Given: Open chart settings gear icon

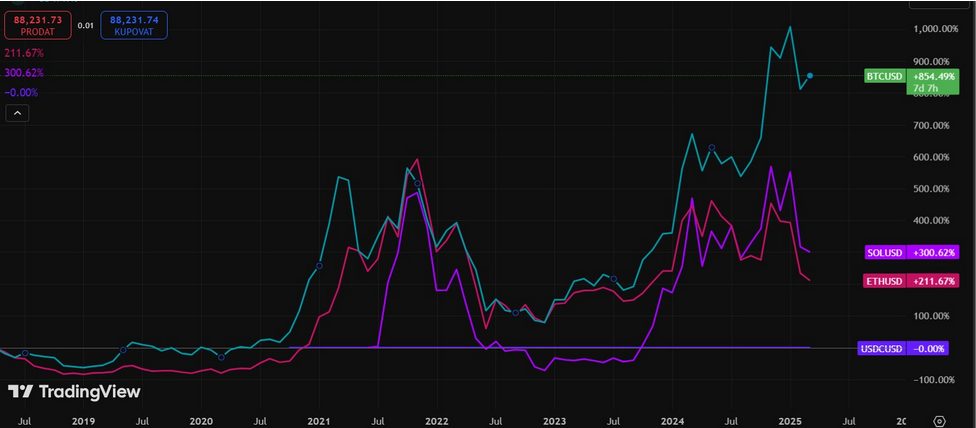Looking at the screenshot, I should point(940,421).
